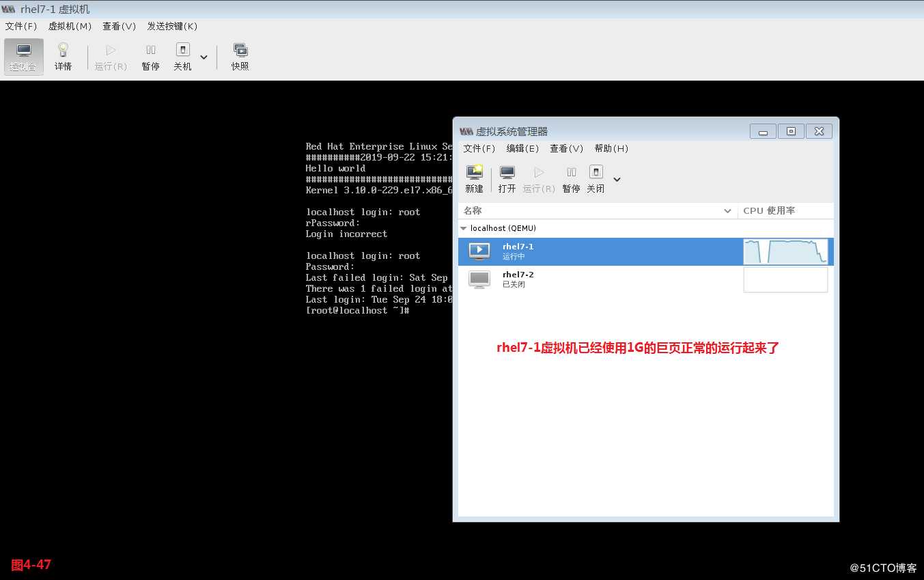Click the rhel7-2 powered-off monitor icon
Viewport: 924px width, 580px height.
tap(479, 279)
